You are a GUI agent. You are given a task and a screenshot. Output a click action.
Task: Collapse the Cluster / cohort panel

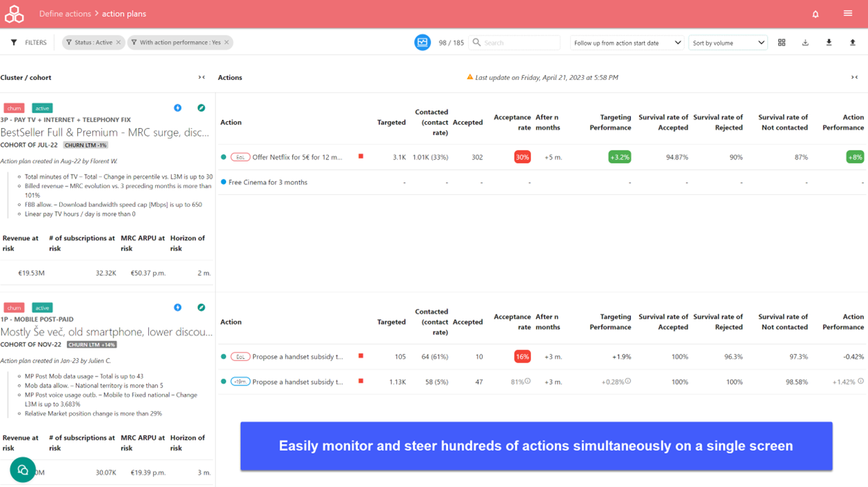201,77
